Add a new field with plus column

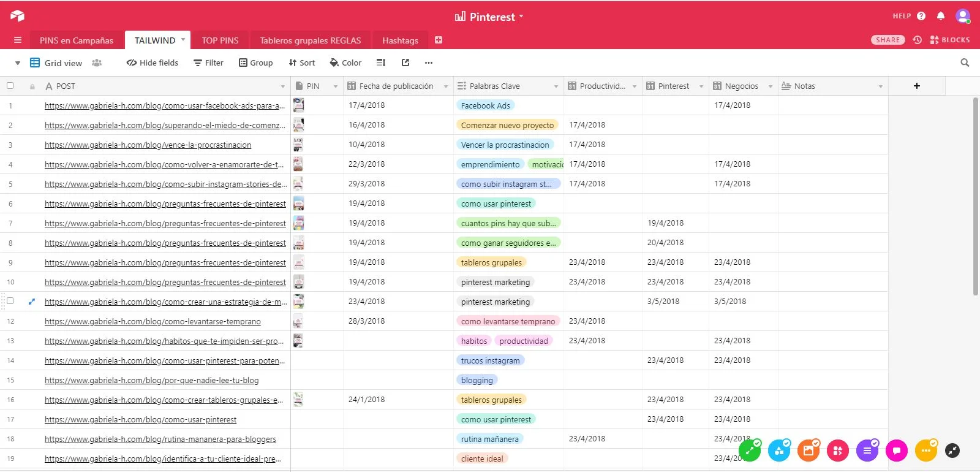coord(917,86)
